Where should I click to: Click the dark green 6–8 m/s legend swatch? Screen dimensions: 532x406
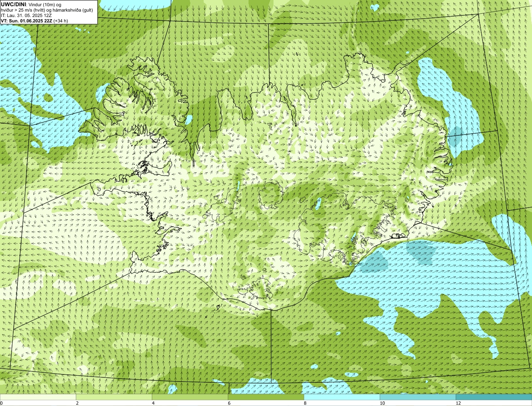[x=266, y=397]
